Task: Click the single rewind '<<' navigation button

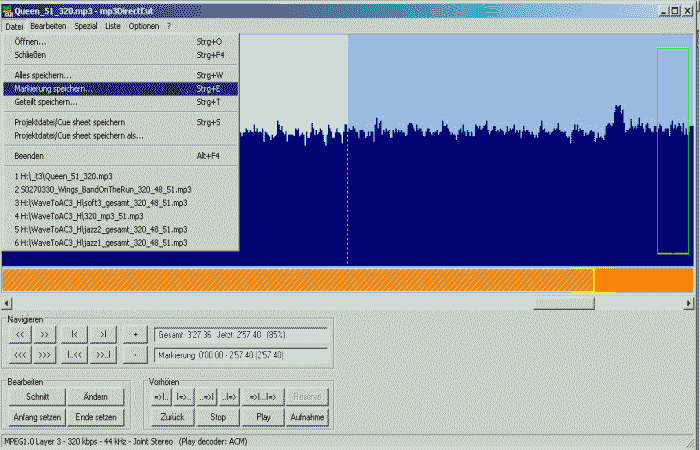Action: pyautogui.click(x=20, y=334)
